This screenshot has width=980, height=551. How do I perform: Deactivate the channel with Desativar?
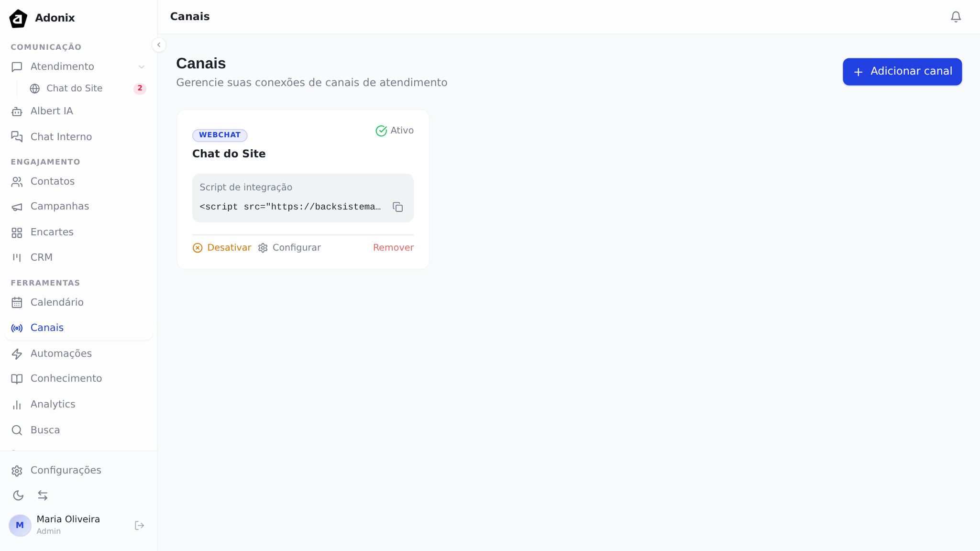[222, 248]
